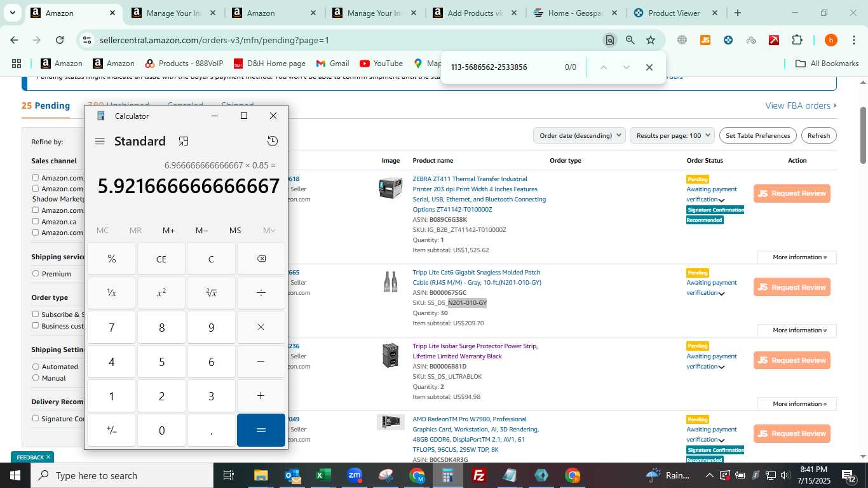Click the calculator percent key
This screenshot has height=488, width=868.
click(x=112, y=259)
